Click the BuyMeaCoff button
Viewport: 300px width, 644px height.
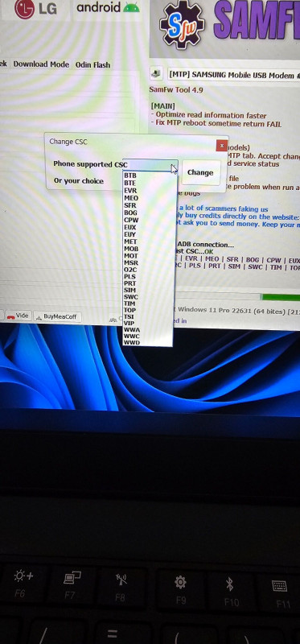[x=57, y=316]
